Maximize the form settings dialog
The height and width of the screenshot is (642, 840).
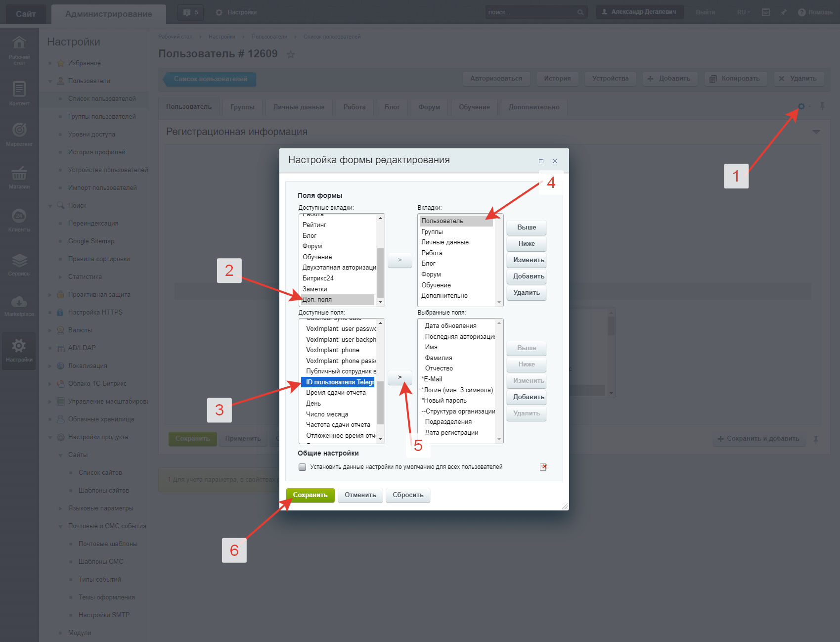541,161
